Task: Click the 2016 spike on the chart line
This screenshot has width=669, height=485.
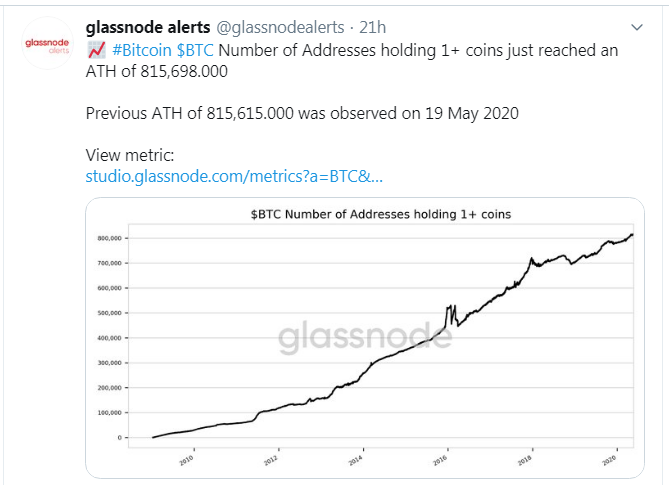Action: tap(451, 306)
